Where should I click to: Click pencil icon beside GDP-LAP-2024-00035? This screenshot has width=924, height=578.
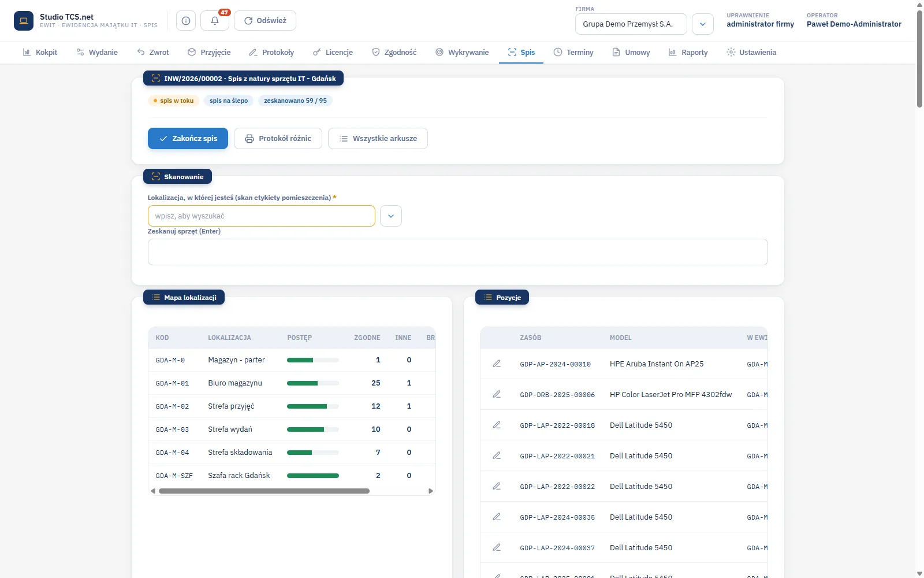click(x=497, y=517)
